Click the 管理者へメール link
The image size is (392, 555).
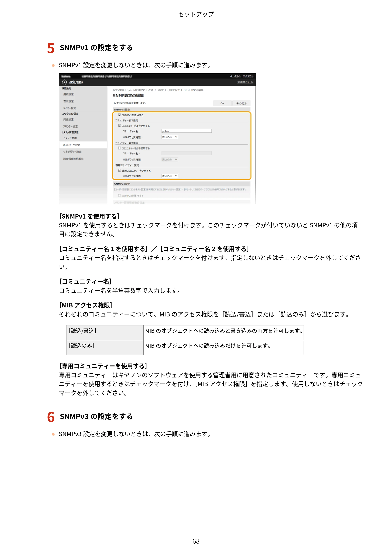point(245,82)
